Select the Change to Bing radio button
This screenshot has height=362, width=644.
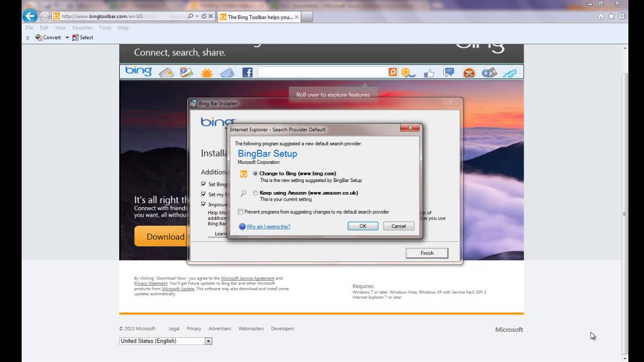(256, 173)
